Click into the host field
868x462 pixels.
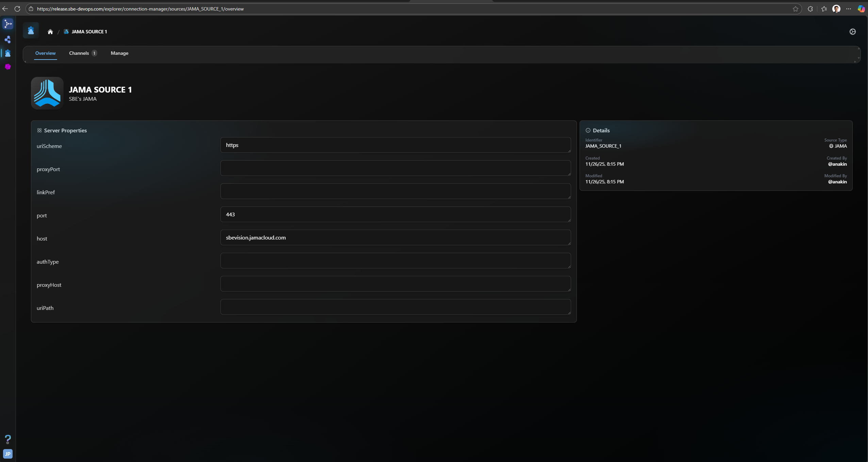395,237
